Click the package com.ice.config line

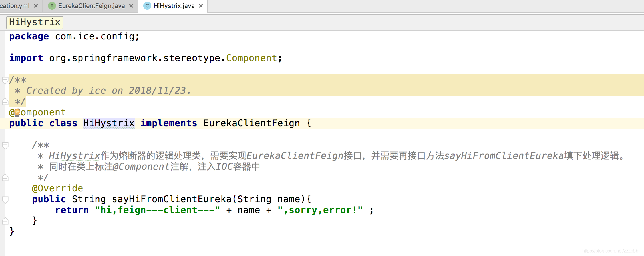[x=75, y=37]
